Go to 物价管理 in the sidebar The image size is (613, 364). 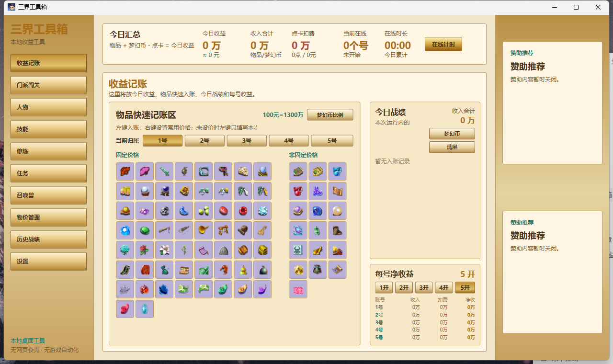tap(48, 217)
